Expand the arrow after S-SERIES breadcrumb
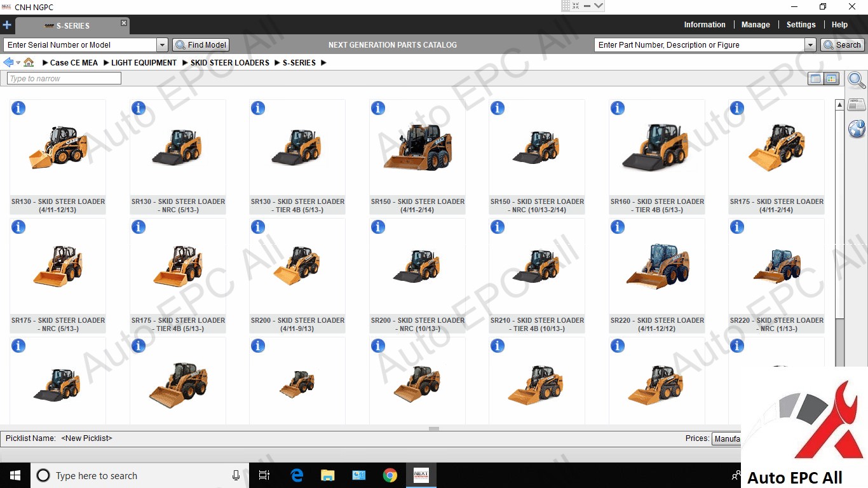Image resolution: width=868 pixels, height=488 pixels. click(x=323, y=63)
